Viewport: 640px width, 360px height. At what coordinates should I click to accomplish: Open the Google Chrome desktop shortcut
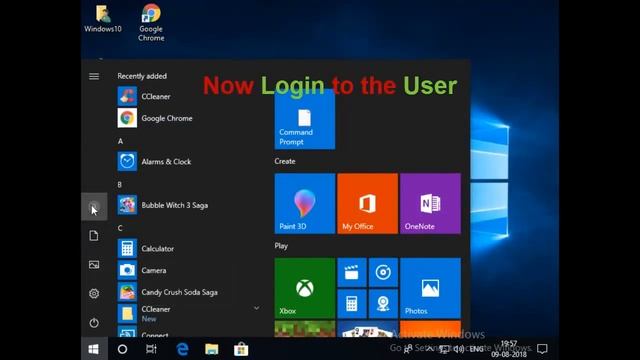[151, 22]
